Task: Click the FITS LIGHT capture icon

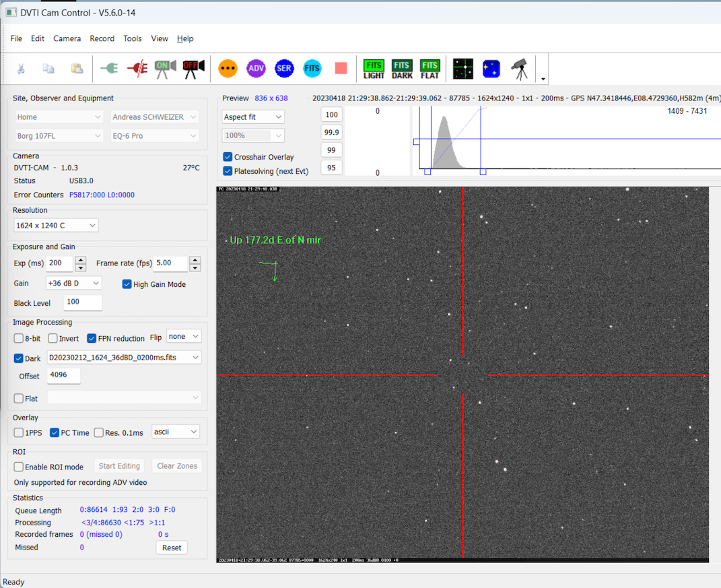Action: pos(374,68)
